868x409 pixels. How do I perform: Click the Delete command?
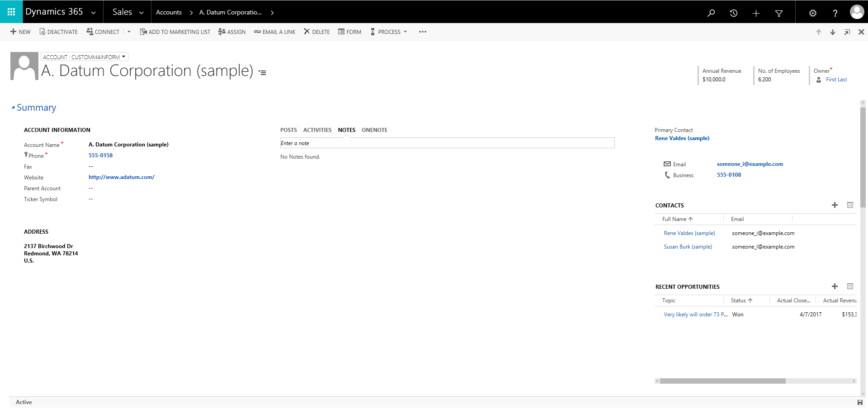(x=316, y=32)
